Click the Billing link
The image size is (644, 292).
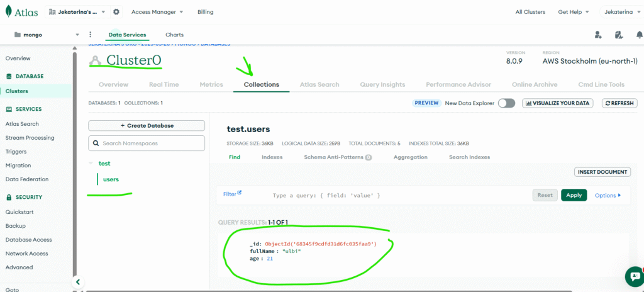206,12
